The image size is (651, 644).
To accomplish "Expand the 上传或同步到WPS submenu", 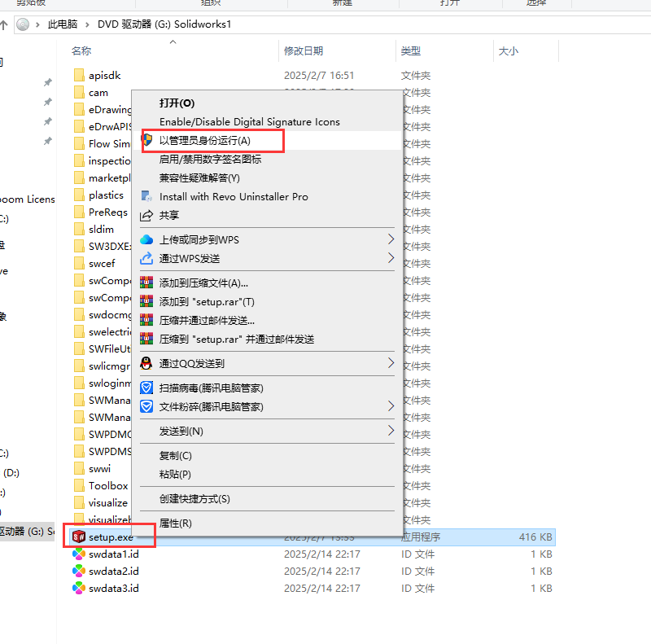I will pyautogui.click(x=391, y=239).
